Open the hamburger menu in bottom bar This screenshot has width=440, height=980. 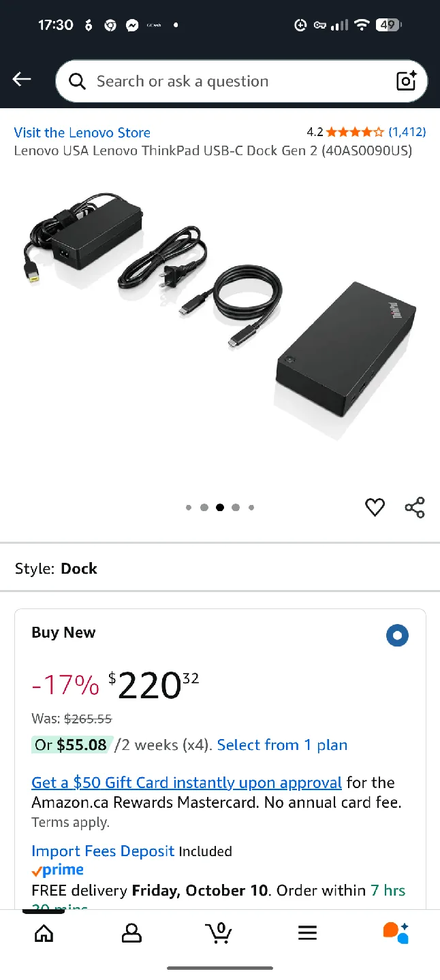click(307, 933)
